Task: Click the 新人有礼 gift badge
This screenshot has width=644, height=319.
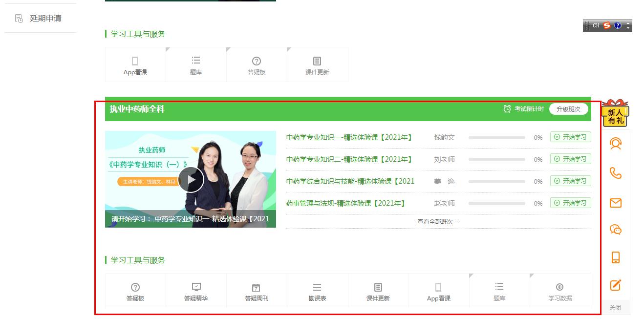Action: click(x=615, y=114)
